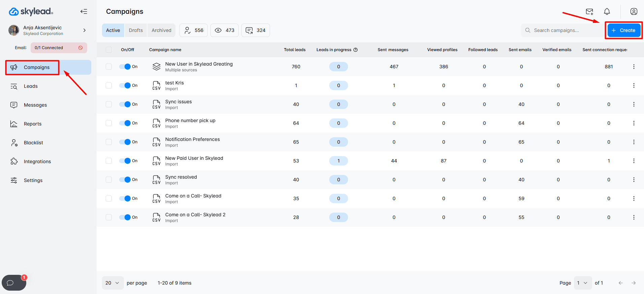Go to the next page arrow
The image size is (644, 294).
634,283
